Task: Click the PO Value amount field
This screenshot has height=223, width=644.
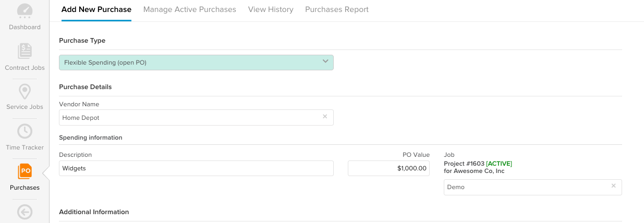Action: pos(388,168)
